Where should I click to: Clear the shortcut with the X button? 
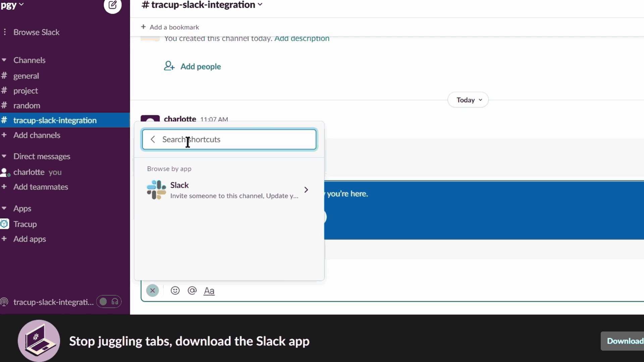click(x=153, y=290)
